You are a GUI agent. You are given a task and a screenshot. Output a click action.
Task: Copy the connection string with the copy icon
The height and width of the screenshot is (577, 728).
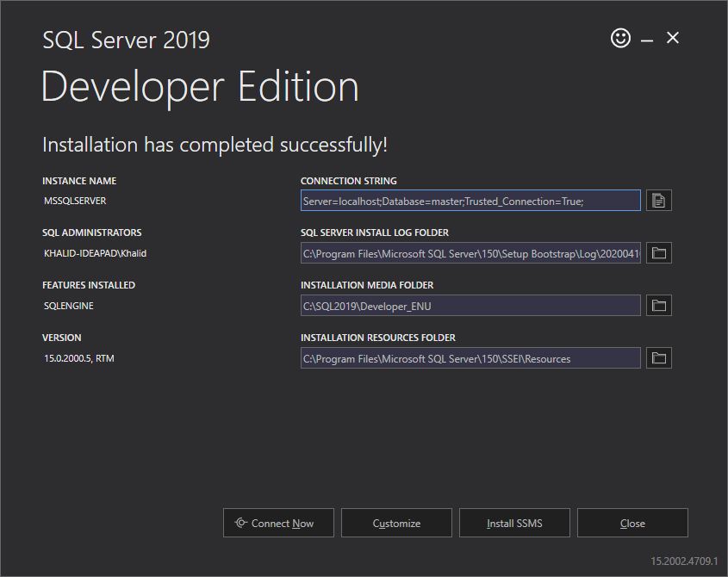[658, 201]
